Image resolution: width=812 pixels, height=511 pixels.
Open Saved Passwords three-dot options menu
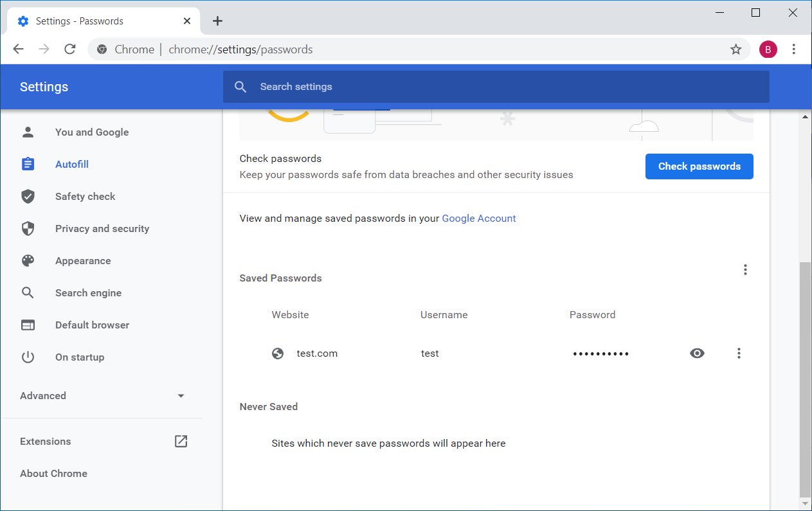pyautogui.click(x=745, y=270)
